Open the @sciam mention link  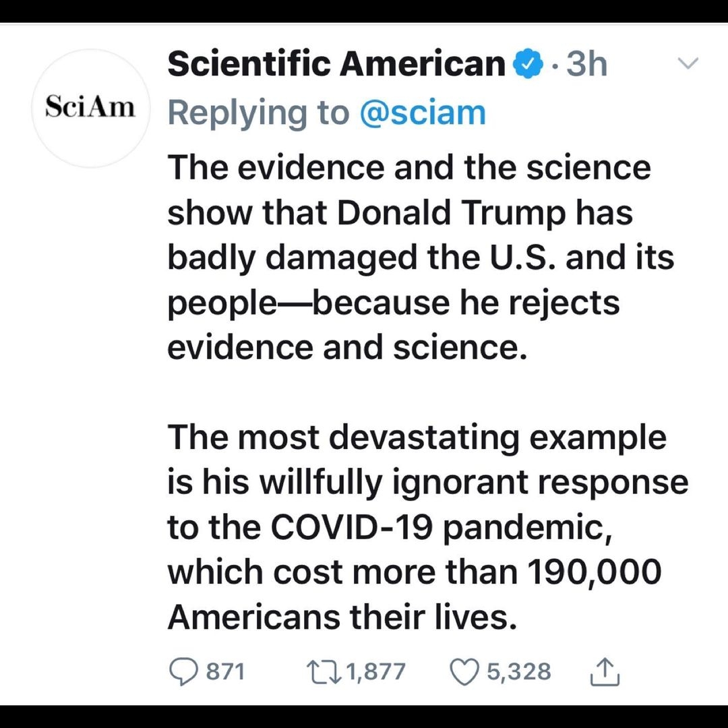click(423, 113)
